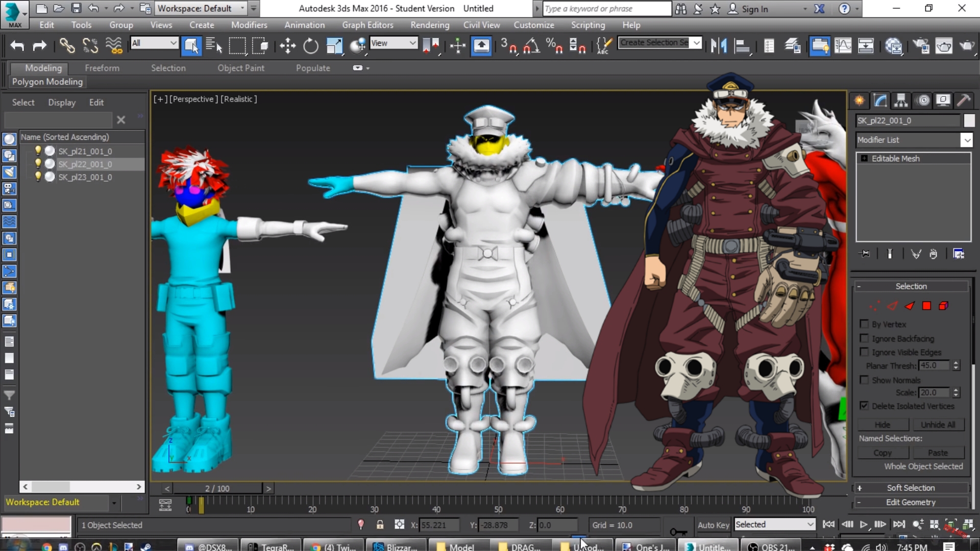Select the Select and Rotate tool

(x=310, y=46)
